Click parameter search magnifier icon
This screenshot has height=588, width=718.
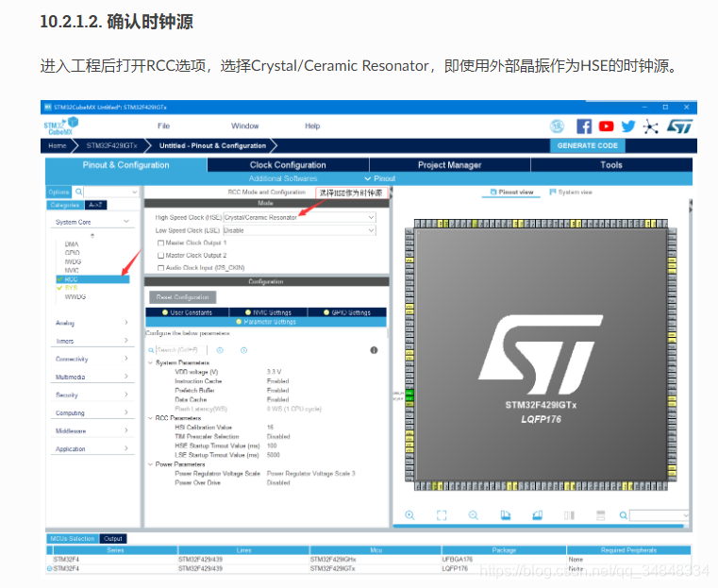tap(151, 350)
